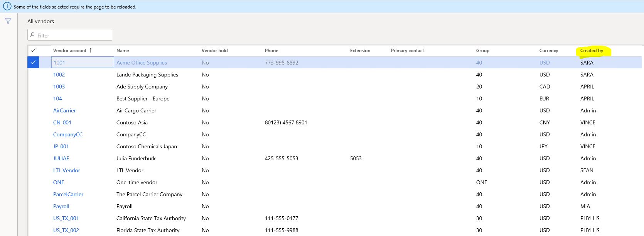Select Ade Supply Company name cell

point(142,87)
